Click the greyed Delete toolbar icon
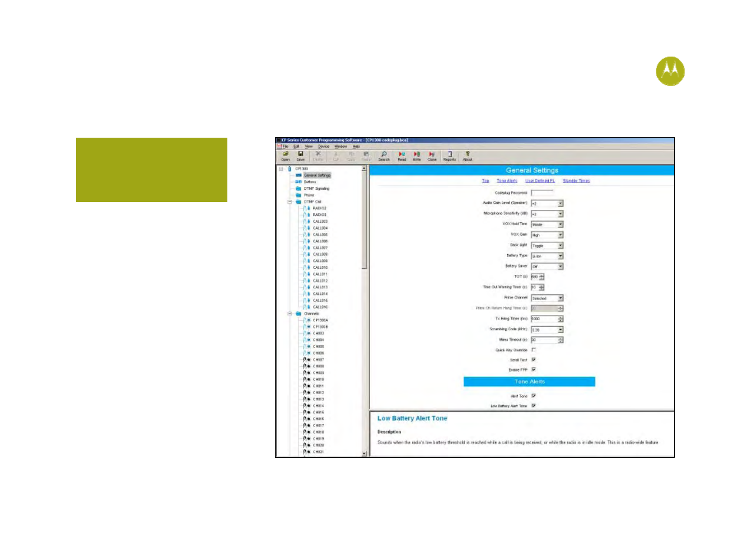Image resolution: width=756 pixels, height=534 pixels. [318, 156]
